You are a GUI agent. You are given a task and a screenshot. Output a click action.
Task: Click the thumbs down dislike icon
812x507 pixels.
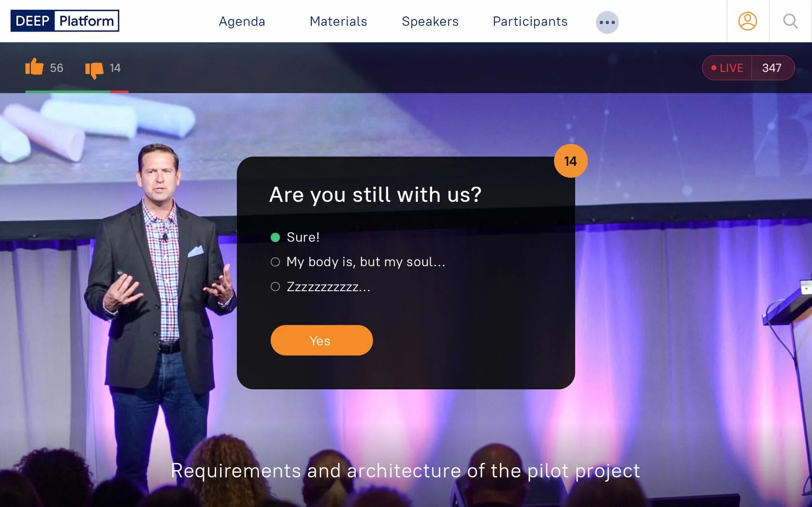coord(94,70)
